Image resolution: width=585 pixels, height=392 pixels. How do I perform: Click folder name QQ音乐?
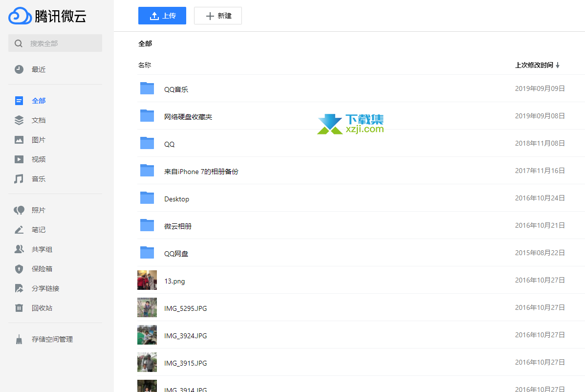(x=176, y=89)
